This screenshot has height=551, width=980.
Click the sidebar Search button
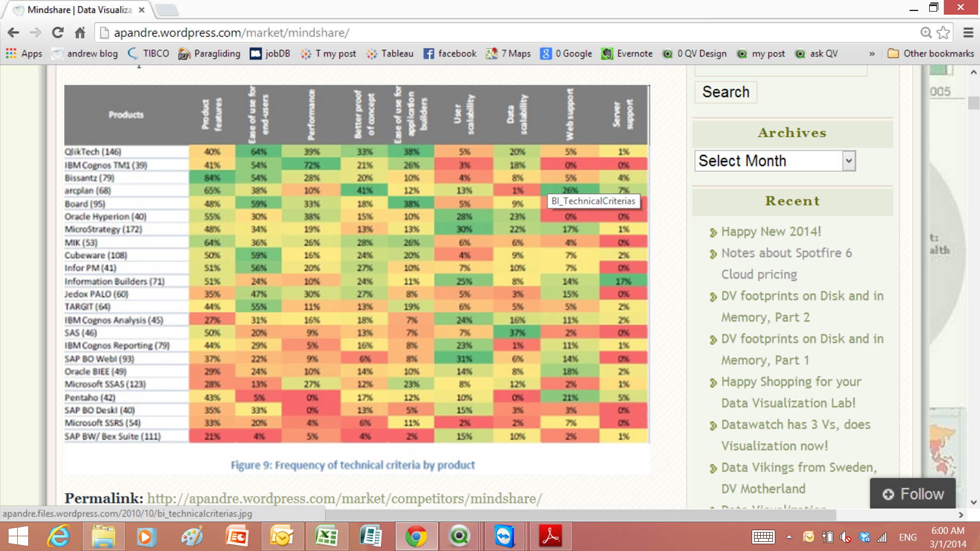pyautogui.click(x=726, y=92)
